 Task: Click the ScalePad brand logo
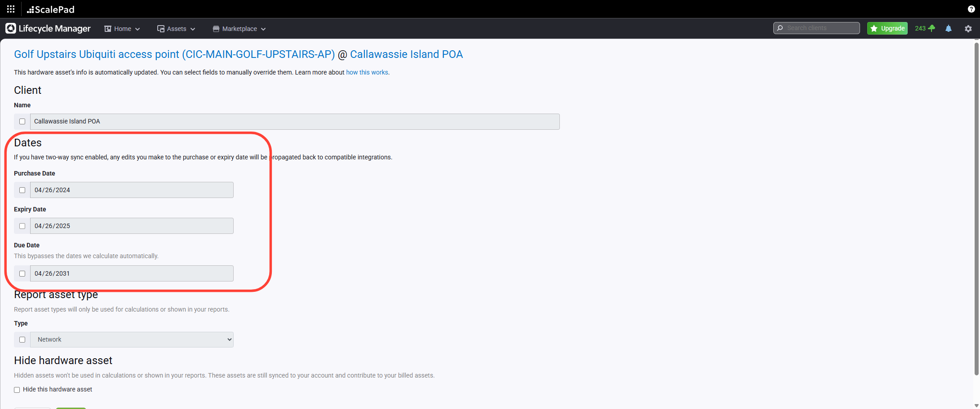point(51,9)
